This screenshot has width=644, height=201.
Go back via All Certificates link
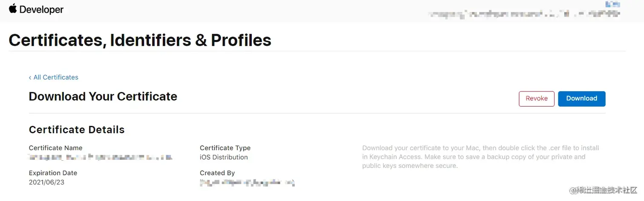56,77
